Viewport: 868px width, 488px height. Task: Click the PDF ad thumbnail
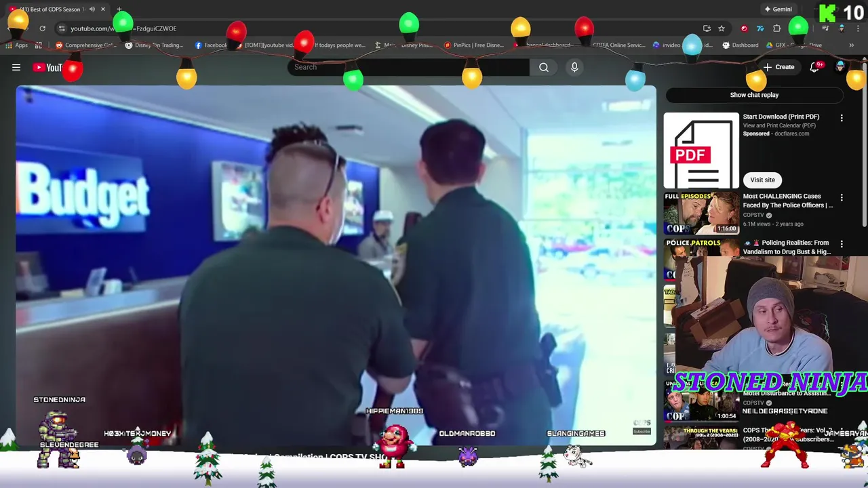701,150
